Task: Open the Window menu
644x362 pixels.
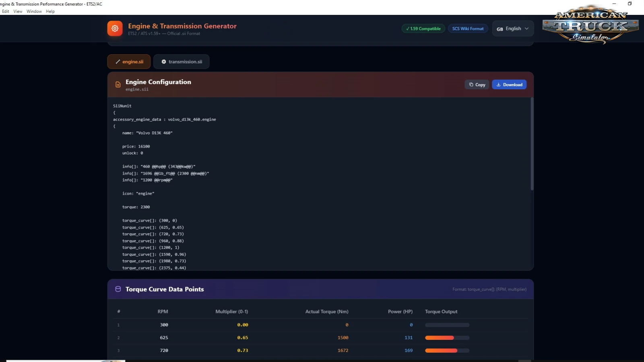Action: (34, 11)
